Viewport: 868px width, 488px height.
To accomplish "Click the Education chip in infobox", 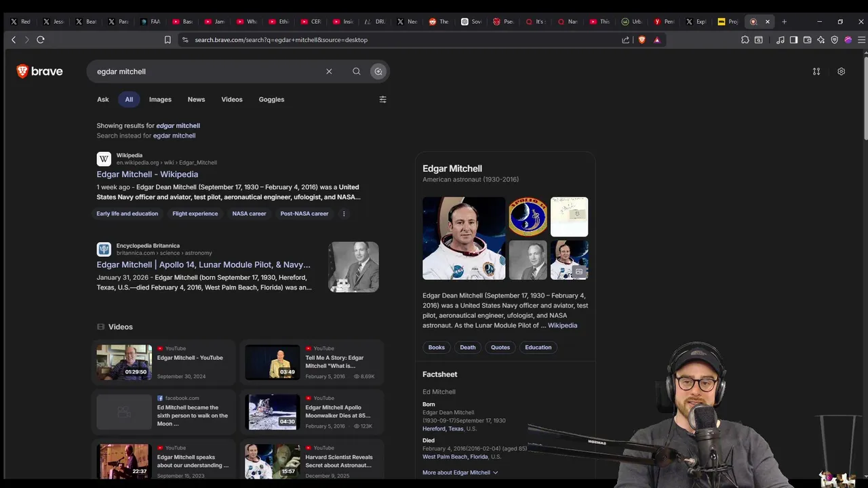I will [x=538, y=348].
